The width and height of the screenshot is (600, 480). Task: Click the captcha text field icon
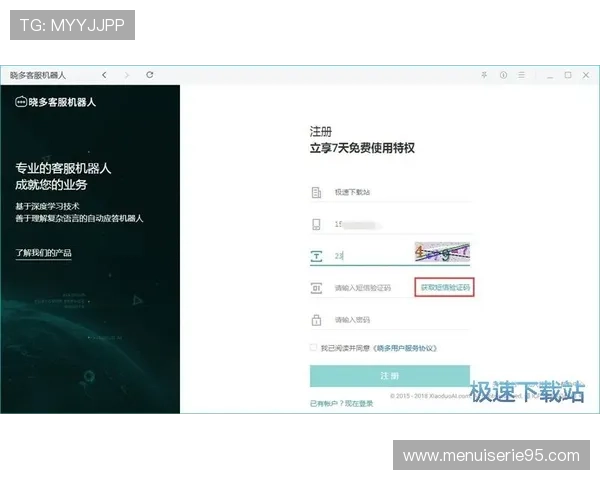316,256
